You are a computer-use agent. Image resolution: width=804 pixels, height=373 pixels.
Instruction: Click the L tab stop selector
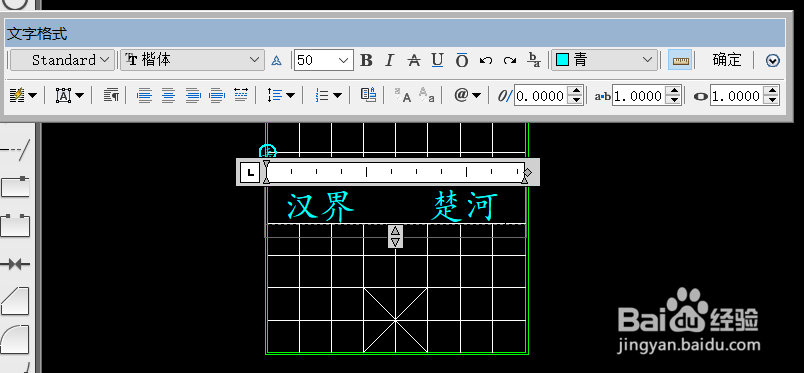point(250,172)
